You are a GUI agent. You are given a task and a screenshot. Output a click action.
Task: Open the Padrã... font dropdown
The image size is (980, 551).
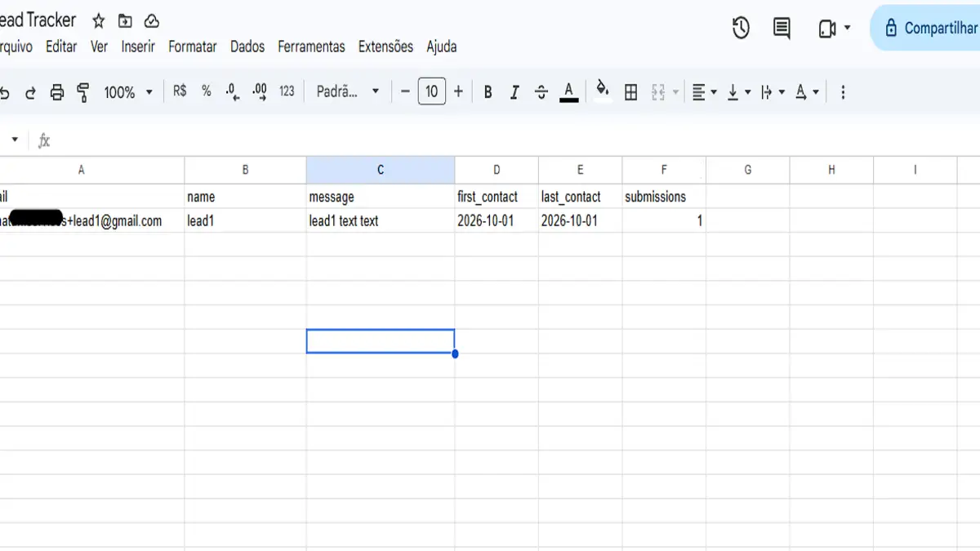(348, 91)
